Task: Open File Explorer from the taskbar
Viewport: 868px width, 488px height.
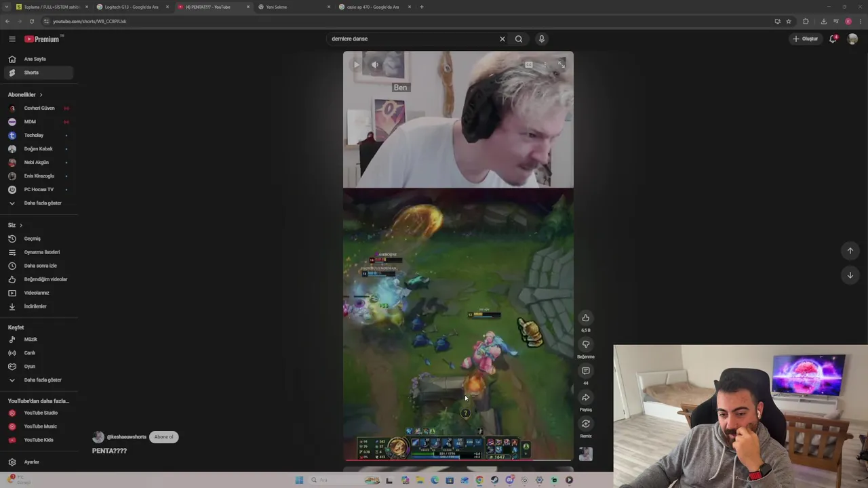Action: point(420,480)
